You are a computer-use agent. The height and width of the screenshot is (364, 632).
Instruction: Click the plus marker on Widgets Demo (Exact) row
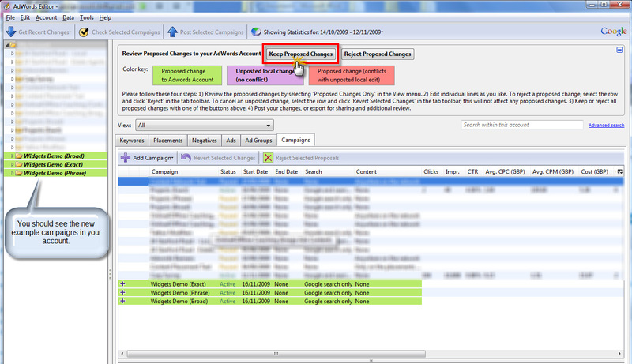pyautogui.click(x=122, y=284)
